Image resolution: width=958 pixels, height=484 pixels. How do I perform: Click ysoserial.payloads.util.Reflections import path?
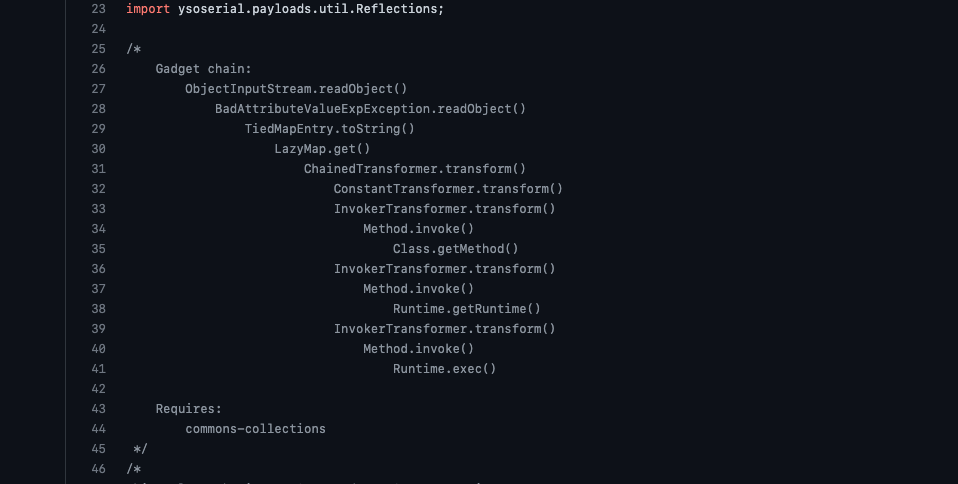point(311,9)
